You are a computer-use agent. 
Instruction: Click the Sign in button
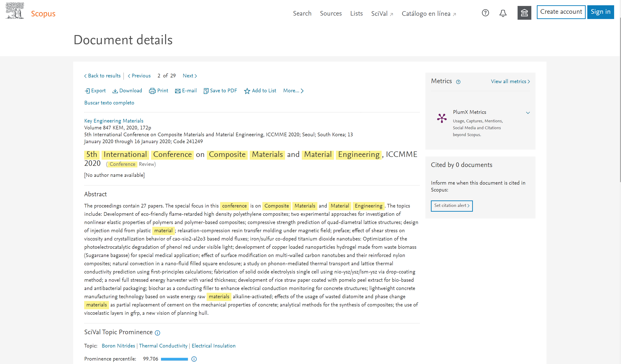pyautogui.click(x=600, y=12)
